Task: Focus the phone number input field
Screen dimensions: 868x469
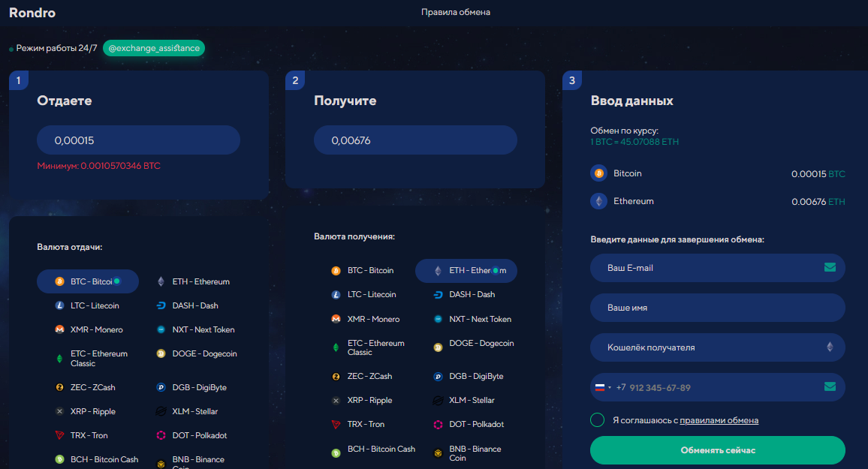Action: click(x=717, y=387)
